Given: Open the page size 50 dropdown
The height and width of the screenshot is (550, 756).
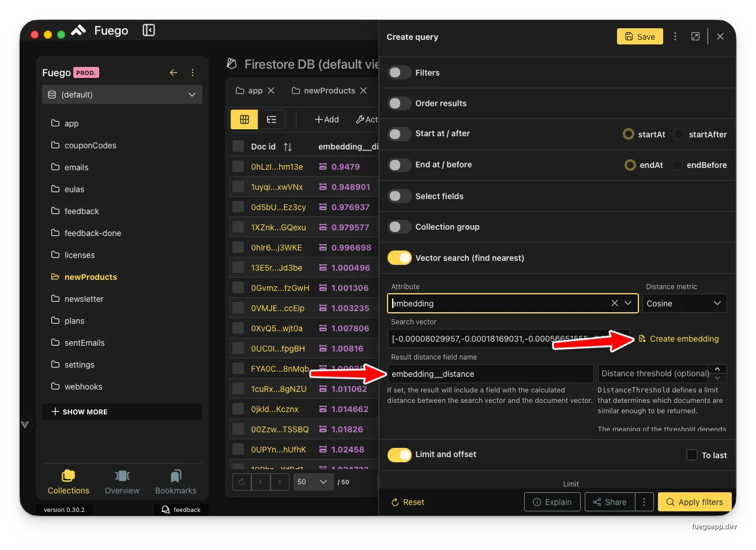Looking at the screenshot, I should 313,482.
